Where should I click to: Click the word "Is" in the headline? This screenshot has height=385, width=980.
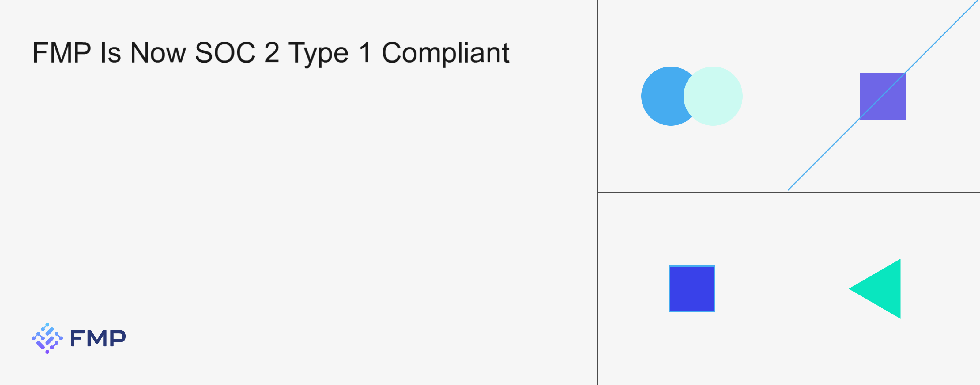click(110, 52)
